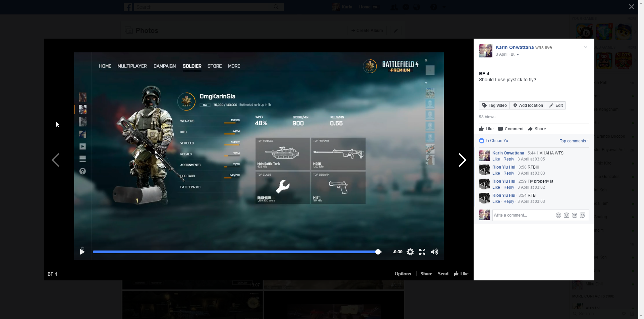This screenshot has height=319, width=644.
Task: Like the 3:54 RTB comment
Action: tap(496, 201)
